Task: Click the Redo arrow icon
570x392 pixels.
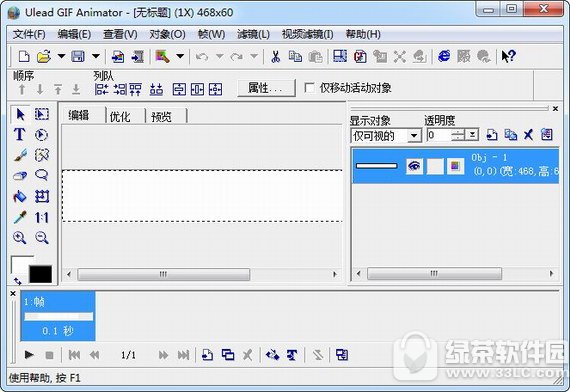Action: tap(237, 57)
